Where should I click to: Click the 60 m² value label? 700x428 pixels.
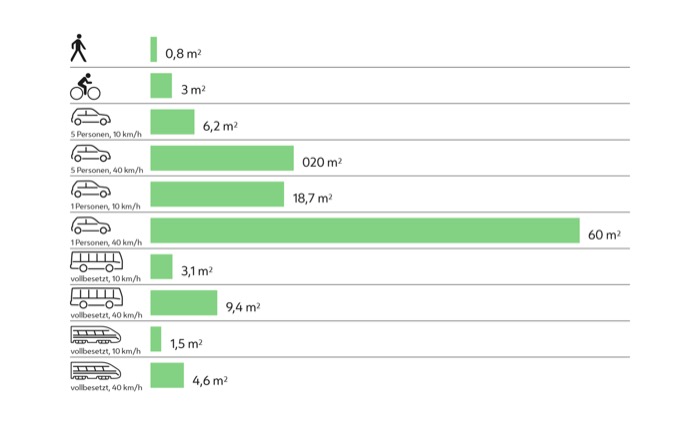pos(604,235)
